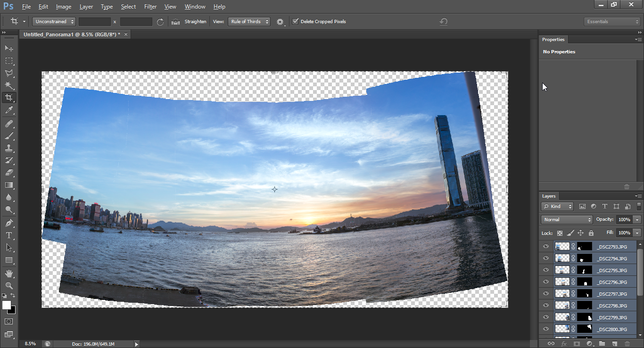Screen dimensions: 644x348
Task: Select the Brush tool
Action: [x=9, y=136]
